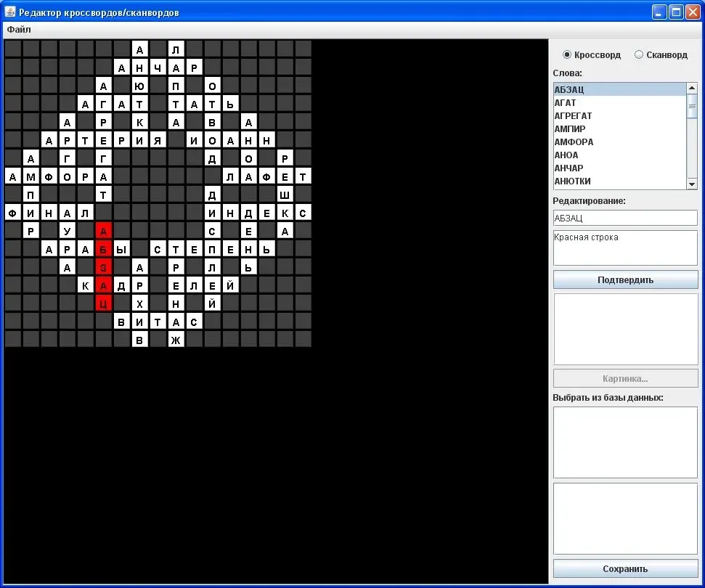Pick АНЮТКИ in the words list
The height and width of the screenshot is (588, 705).
(x=573, y=181)
